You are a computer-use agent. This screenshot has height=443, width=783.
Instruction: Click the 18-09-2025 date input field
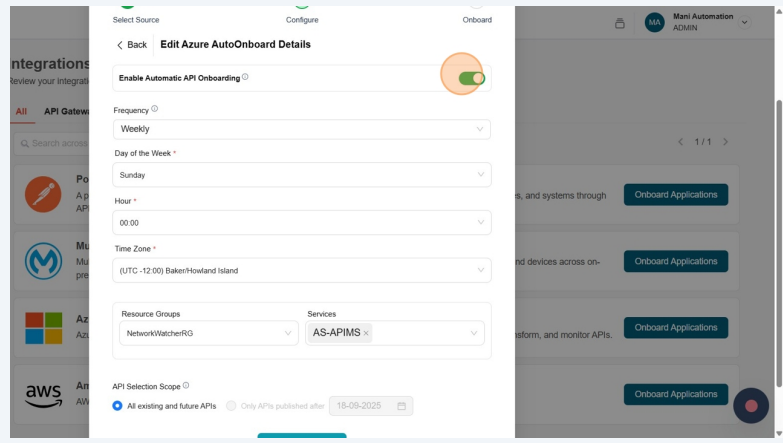pyautogui.click(x=360, y=406)
